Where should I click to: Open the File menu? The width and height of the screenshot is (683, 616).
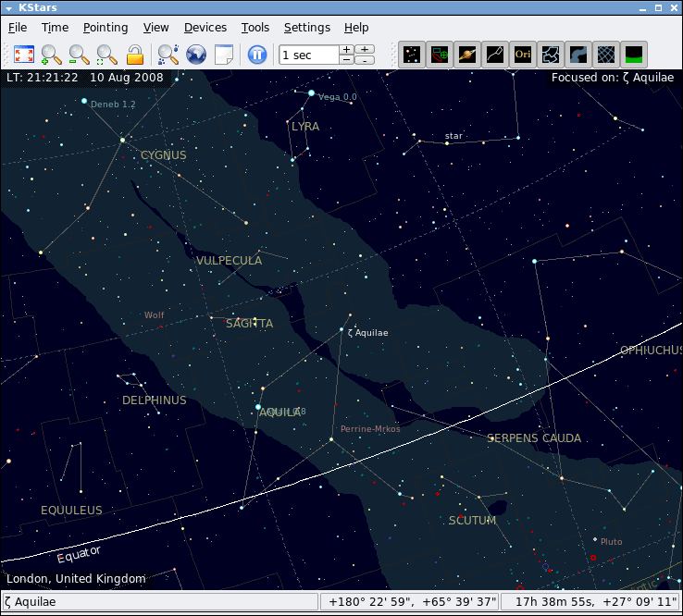coord(18,28)
